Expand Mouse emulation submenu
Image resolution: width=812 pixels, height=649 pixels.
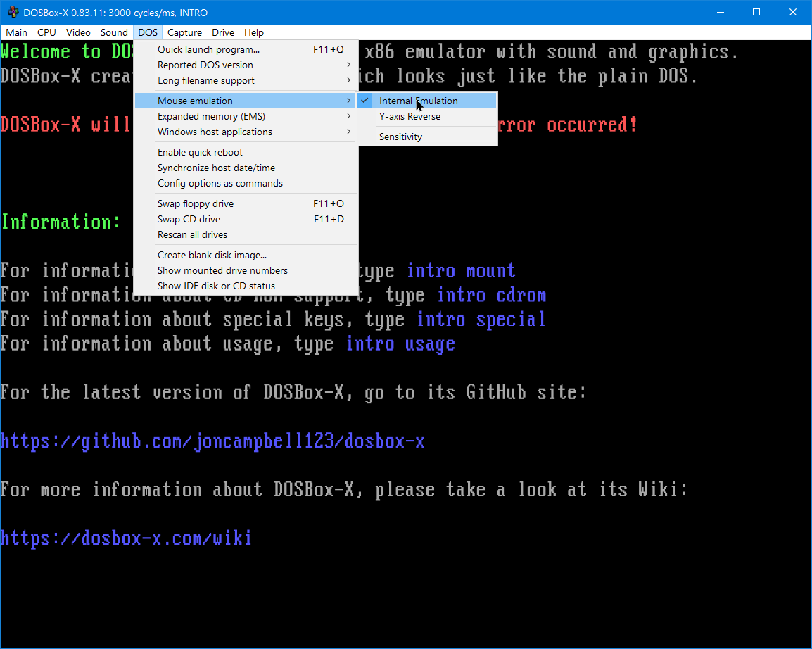pos(246,101)
